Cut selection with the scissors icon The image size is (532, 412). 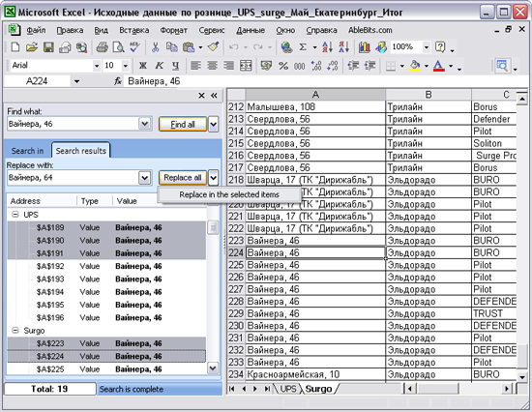coord(156,46)
